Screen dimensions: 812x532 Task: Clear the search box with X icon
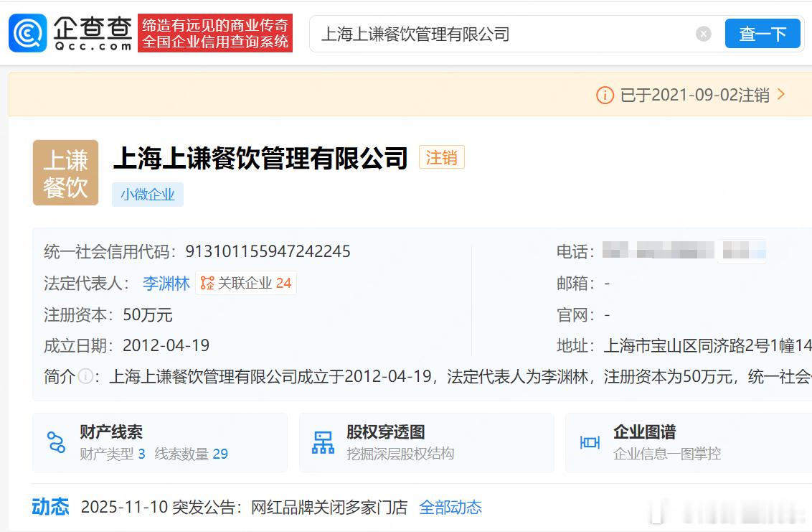click(703, 34)
